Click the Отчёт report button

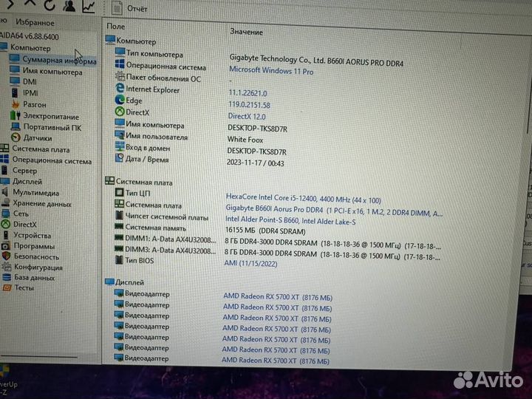coord(130,8)
